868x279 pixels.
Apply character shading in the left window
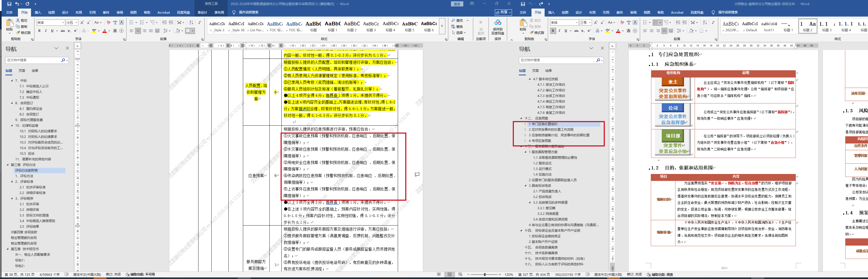point(115,31)
